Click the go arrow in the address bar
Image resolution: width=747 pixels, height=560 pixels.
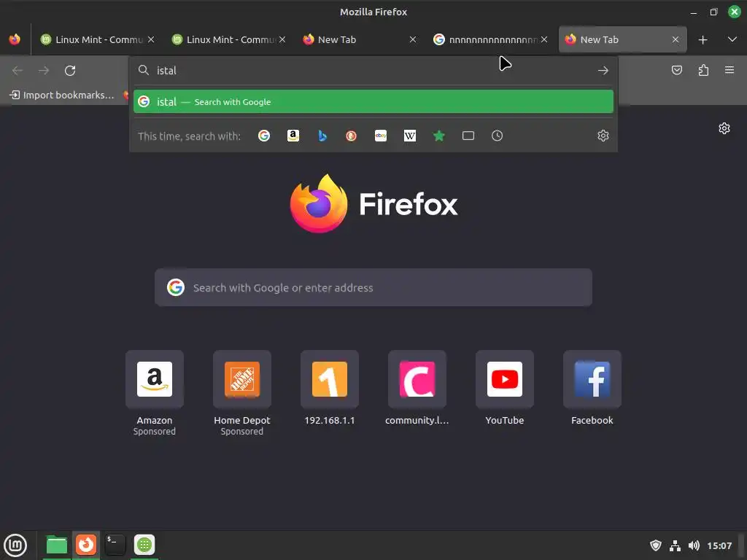pos(603,71)
